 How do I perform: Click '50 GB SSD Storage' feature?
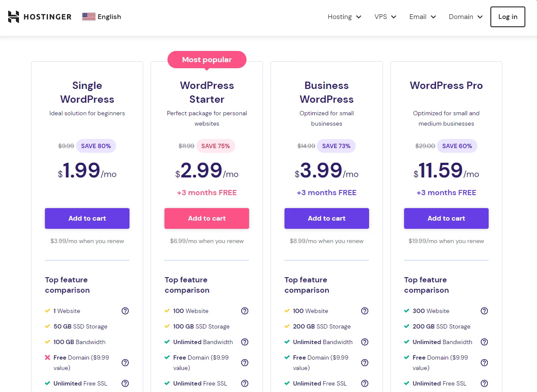80,326
